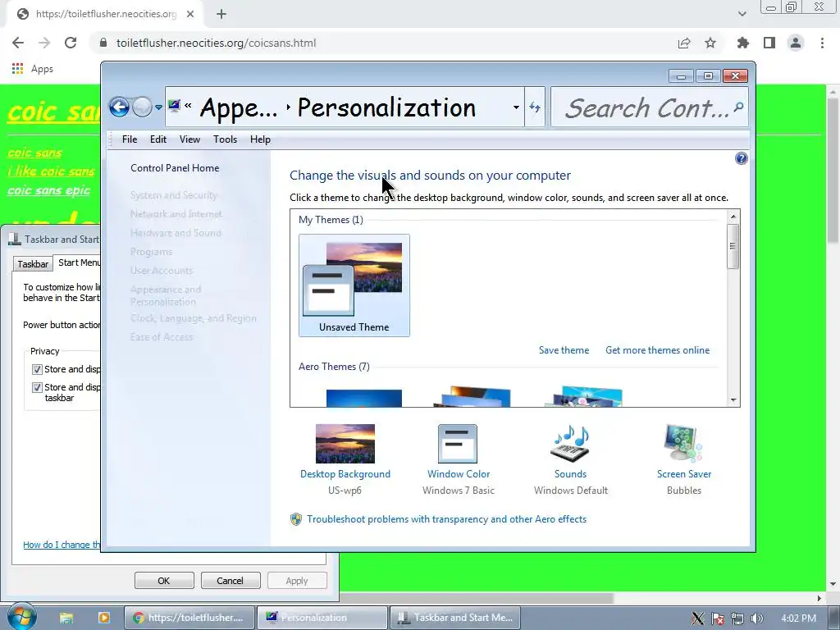Open Clock, Language, and Region category
This screenshot has height=630, width=840.
tap(194, 318)
